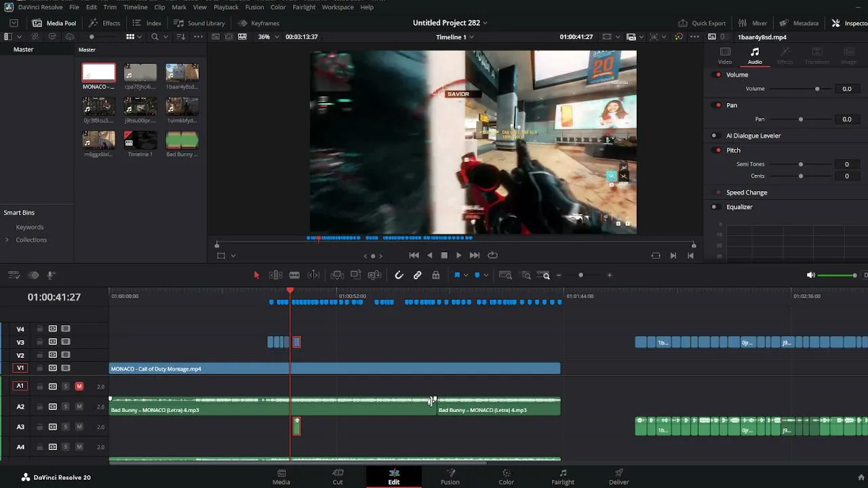Screen dimensions: 868x488
Task: Open viewer three-dot options menu
Action: pos(694,37)
